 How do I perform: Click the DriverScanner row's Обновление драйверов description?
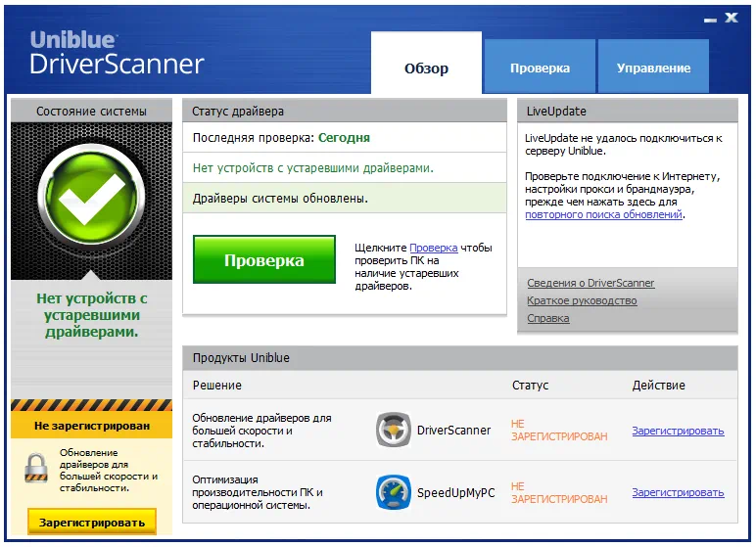[261, 431]
